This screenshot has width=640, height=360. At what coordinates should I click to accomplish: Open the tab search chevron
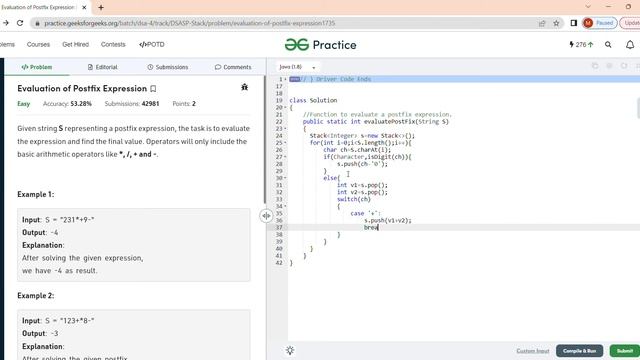click(x=588, y=7)
